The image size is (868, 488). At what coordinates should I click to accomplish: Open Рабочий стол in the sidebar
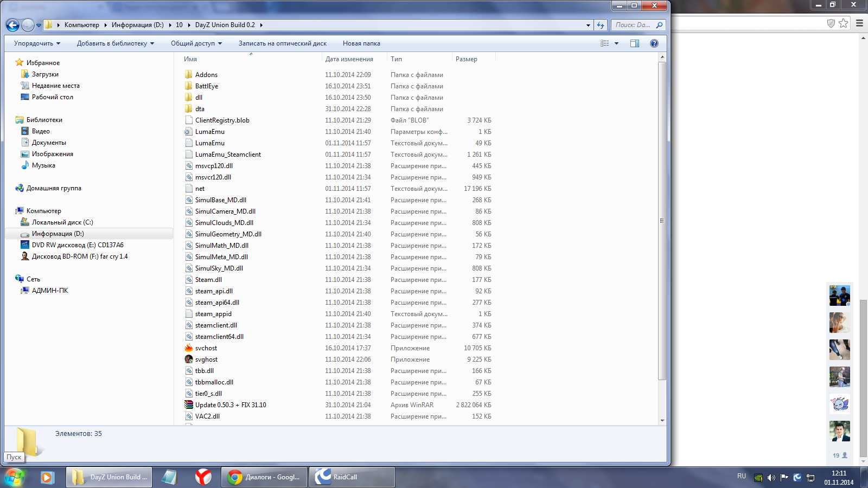[x=52, y=97]
